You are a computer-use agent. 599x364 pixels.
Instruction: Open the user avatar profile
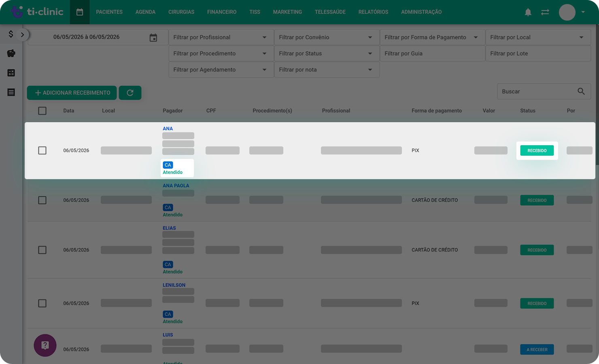tap(567, 12)
